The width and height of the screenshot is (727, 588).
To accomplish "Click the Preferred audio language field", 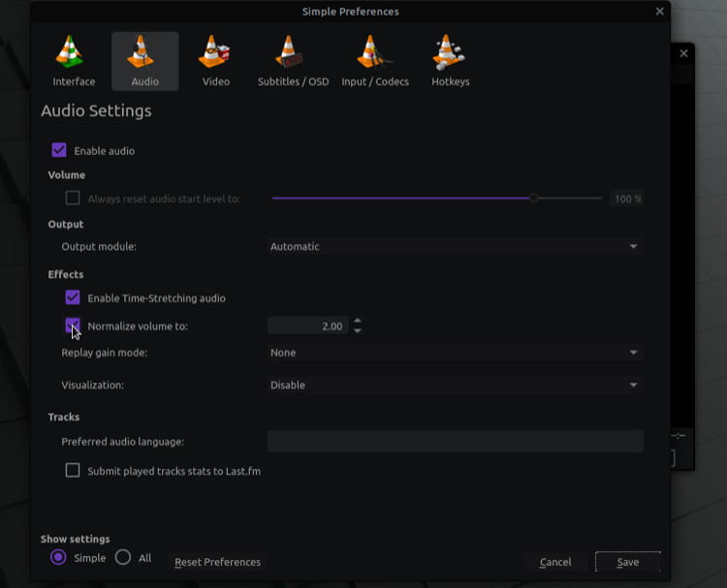I will pyautogui.click(x=456, y=441).
